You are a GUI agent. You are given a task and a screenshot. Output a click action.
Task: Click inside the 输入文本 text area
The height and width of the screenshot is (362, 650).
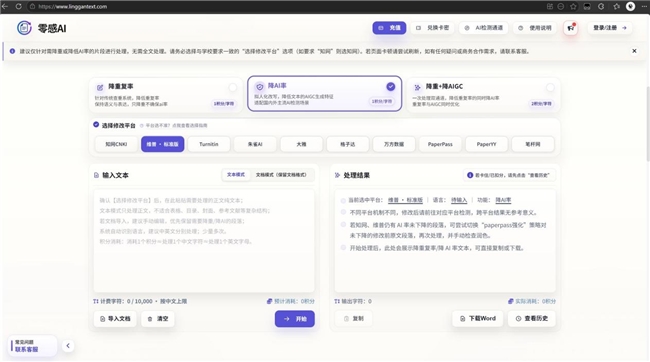tap(204, 241)
